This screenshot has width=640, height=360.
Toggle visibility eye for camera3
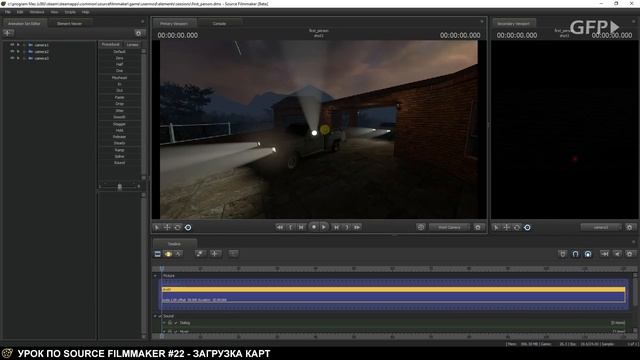coord(12,58)
